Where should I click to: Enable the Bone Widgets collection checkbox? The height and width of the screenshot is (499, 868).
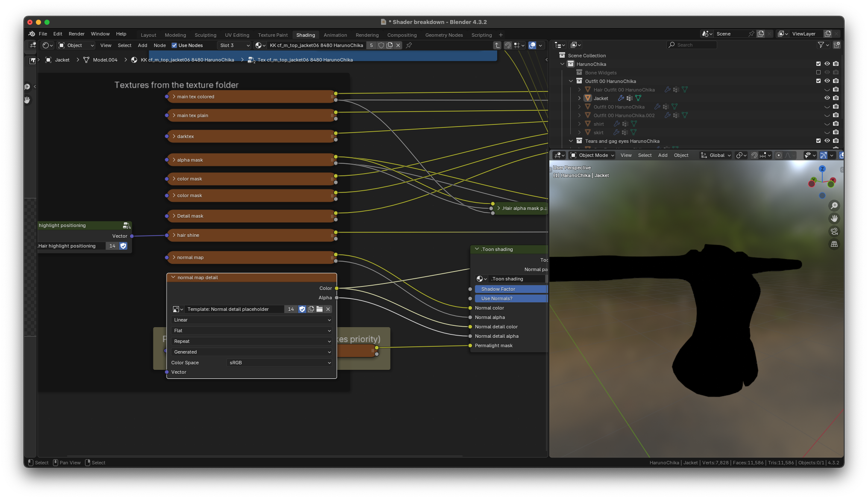818,73
